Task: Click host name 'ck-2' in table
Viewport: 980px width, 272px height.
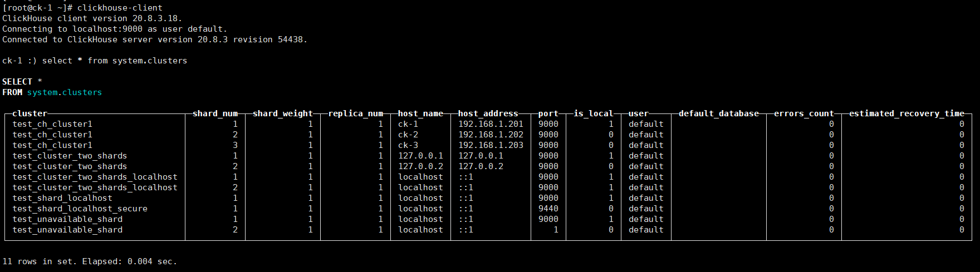Action: [x=408, y=135]
